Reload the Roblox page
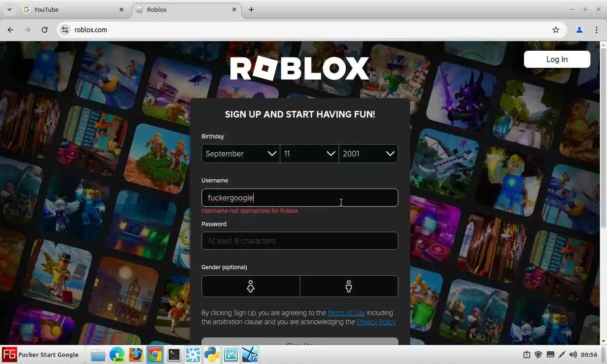The height and width of the screenshot is (364, 607). [x=45, y=30]
